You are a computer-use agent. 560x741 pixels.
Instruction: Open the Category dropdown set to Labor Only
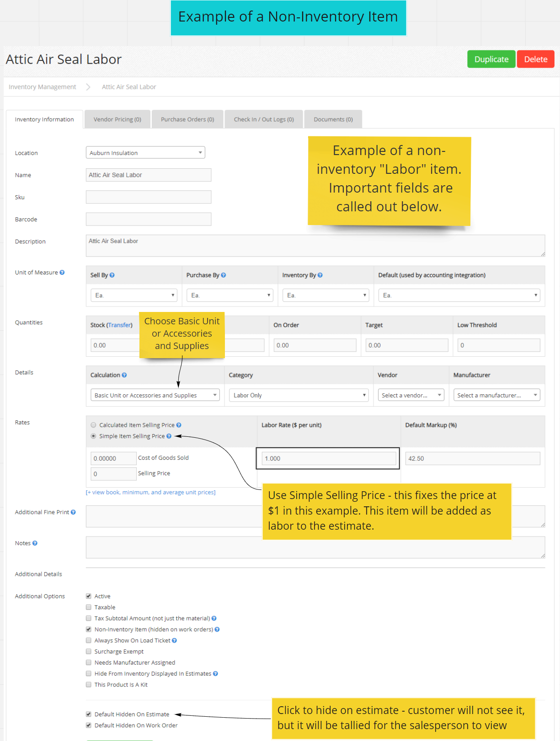[299, 395]
